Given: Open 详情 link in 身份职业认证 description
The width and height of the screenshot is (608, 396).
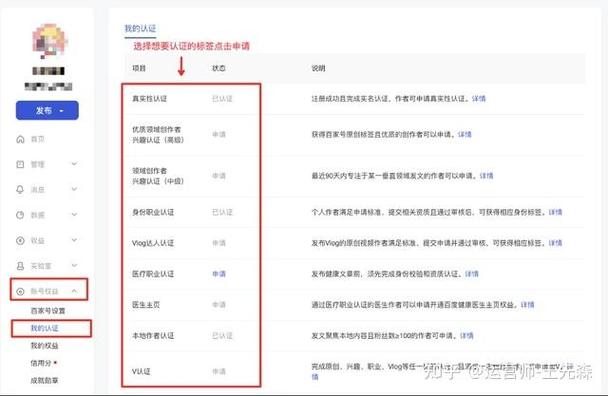Looking at the screenshot, I should point(555,212).
